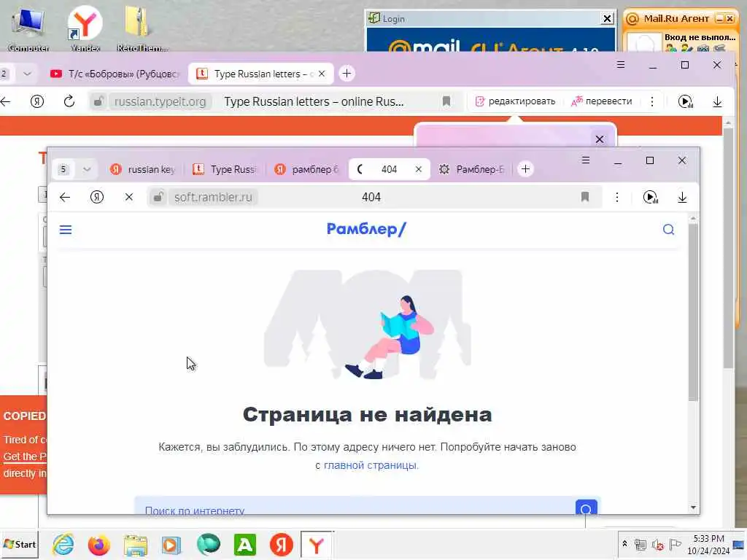Go back in the front browser window
Viewport: 747px width, 560px height.
click(x=65, y=197)
